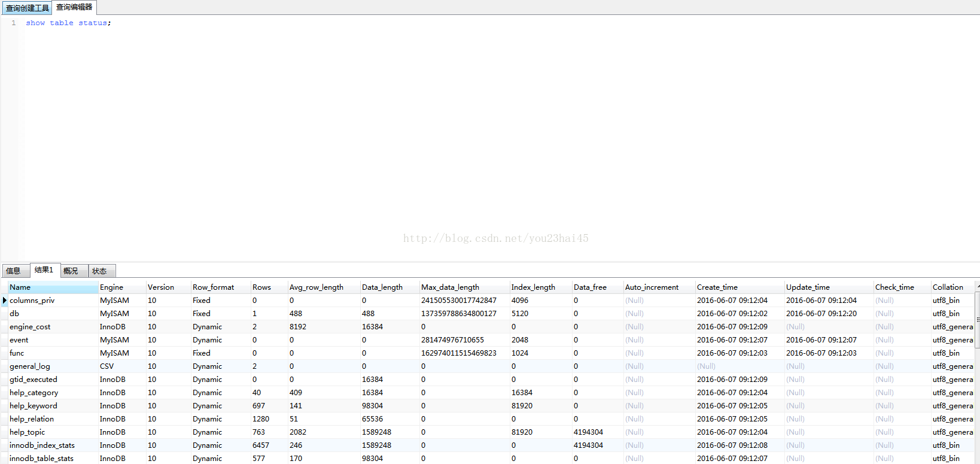Screen dimensions: 980x464
Task: Open the 状态 tab
Action: 101,271
